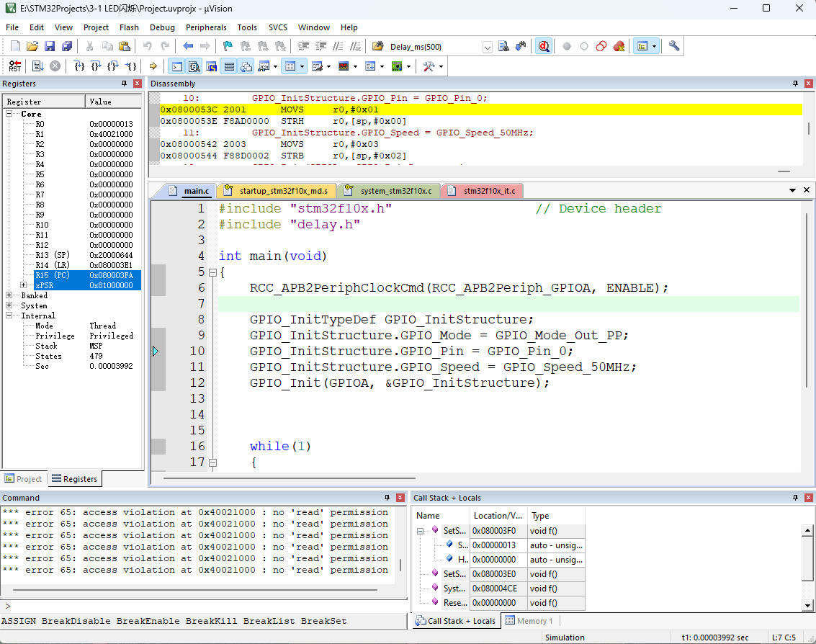Click the Insert Bookmark flag icon
Screen dimensions: 816x644
point(228,46)
